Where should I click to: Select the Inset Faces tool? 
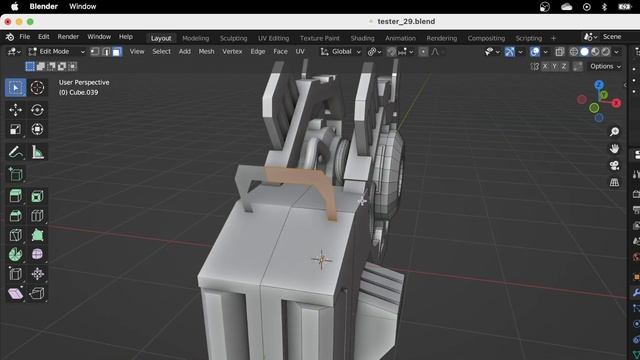tap(37, 196)
